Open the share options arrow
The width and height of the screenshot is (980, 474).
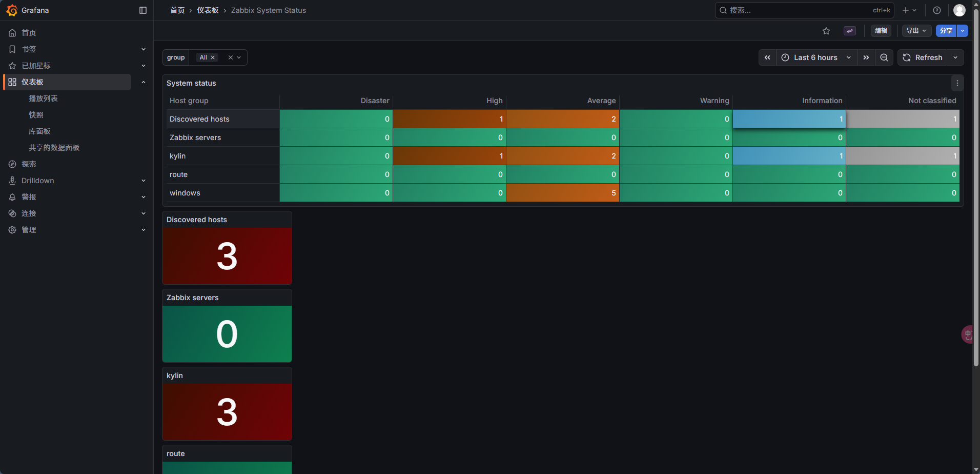tap(963, 31)
